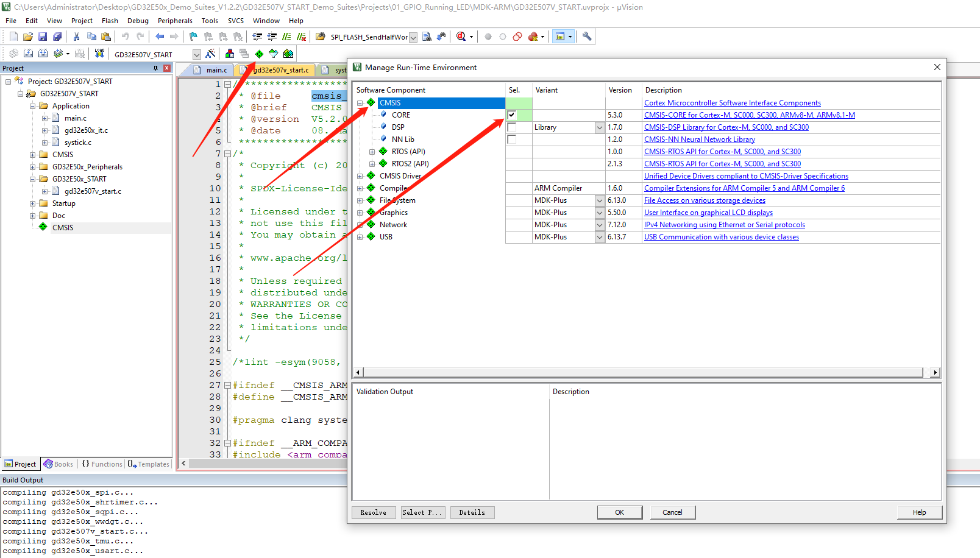Expand the RTOS (API) node
This screenshot has width=980, height=558.
pyautogui.click(x=372, y=152)
